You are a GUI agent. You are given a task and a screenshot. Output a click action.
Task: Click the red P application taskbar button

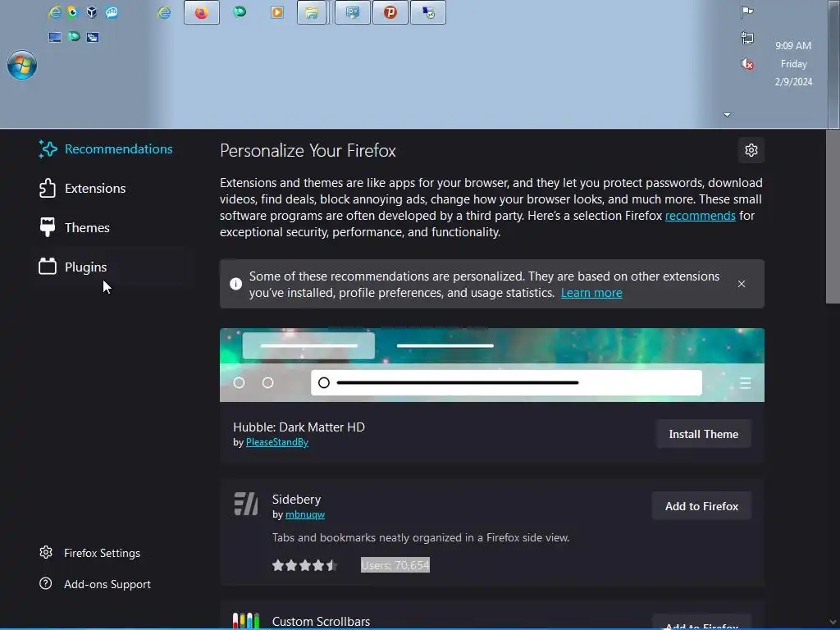click(x=390, y=12)
